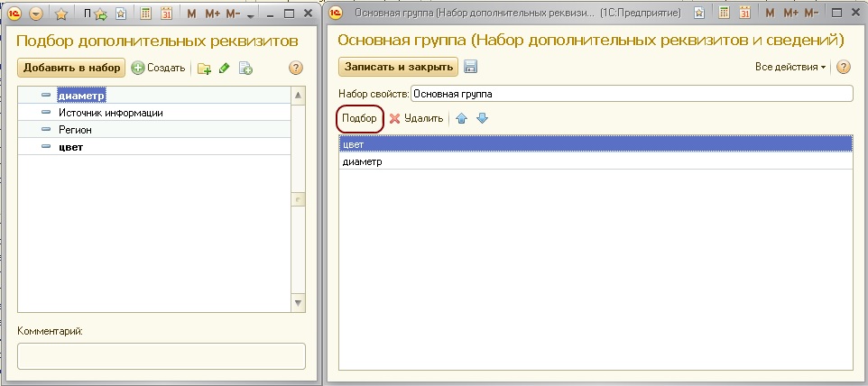
Task: Click the Добавить в набор button
Action: pyautogui.click(x=71, y=68)
